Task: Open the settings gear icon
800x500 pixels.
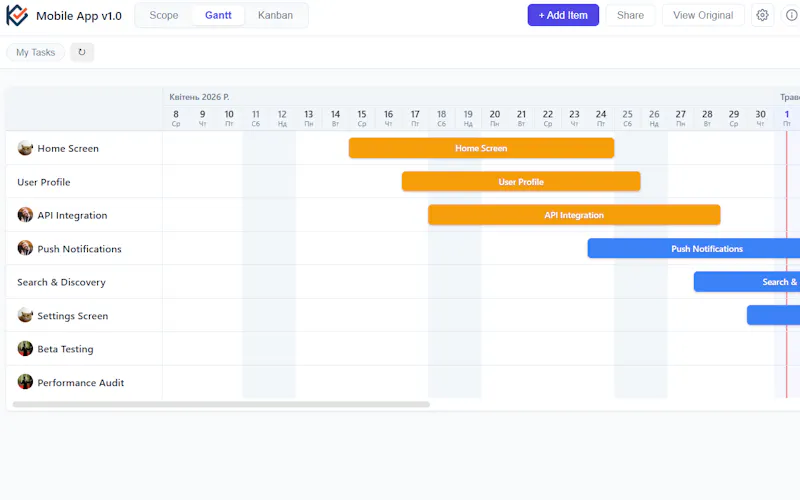Action: [762, 15]
